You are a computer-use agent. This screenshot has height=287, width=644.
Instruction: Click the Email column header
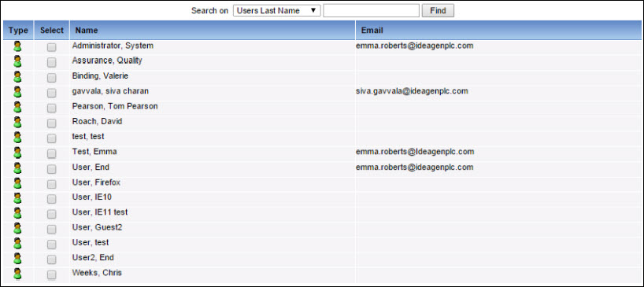(498, 31)
